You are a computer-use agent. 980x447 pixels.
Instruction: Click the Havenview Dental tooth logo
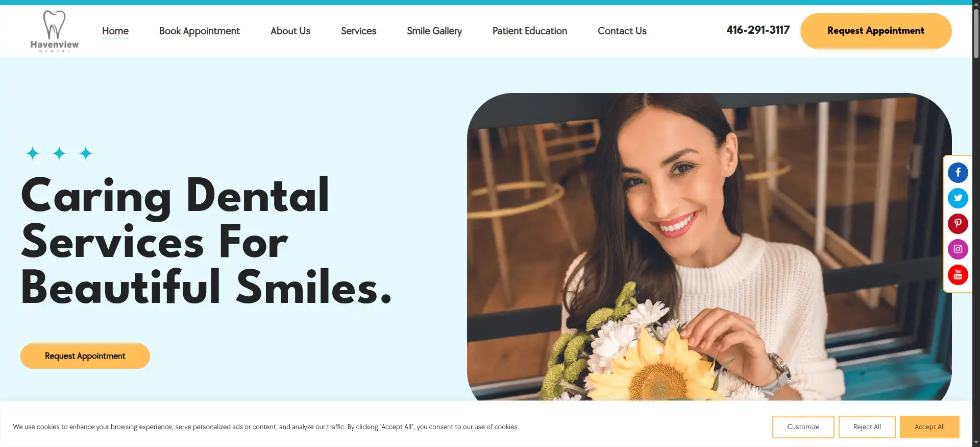tap(55, 31)
